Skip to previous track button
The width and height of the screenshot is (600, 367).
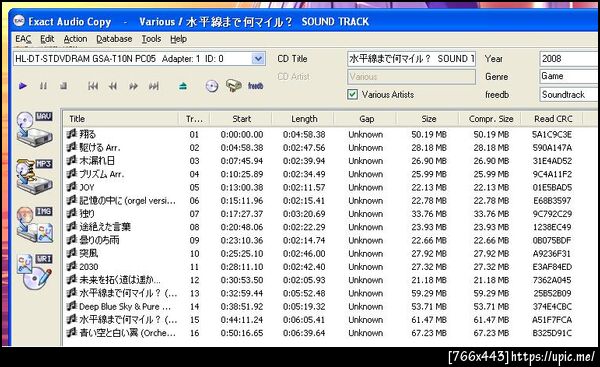pyautogui.click(x=93, y=86)
